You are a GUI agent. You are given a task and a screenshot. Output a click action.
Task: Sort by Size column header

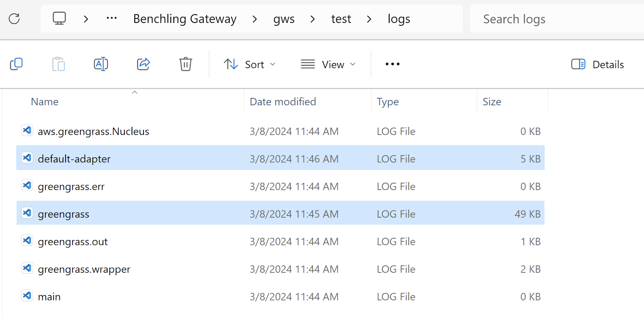[x=492, y=102]
